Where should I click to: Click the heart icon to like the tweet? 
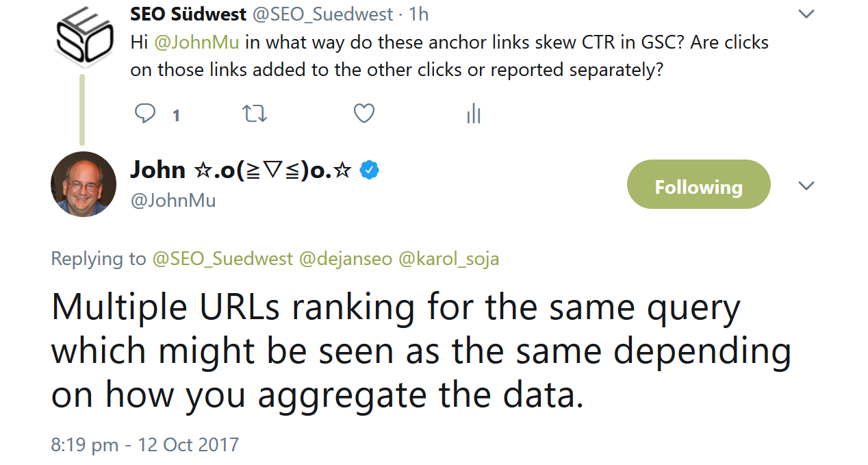coord(363,114)
